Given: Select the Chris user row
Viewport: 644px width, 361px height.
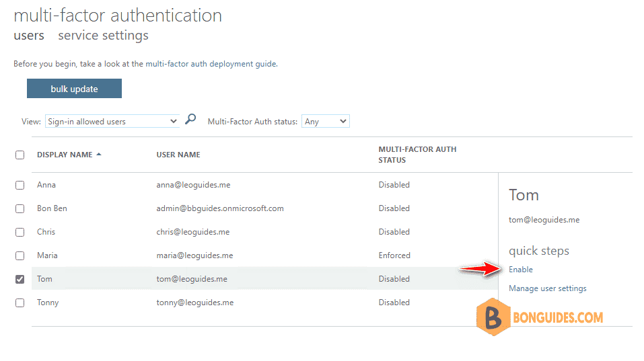Looking at the screenshot, I should (x=264, y=232).
